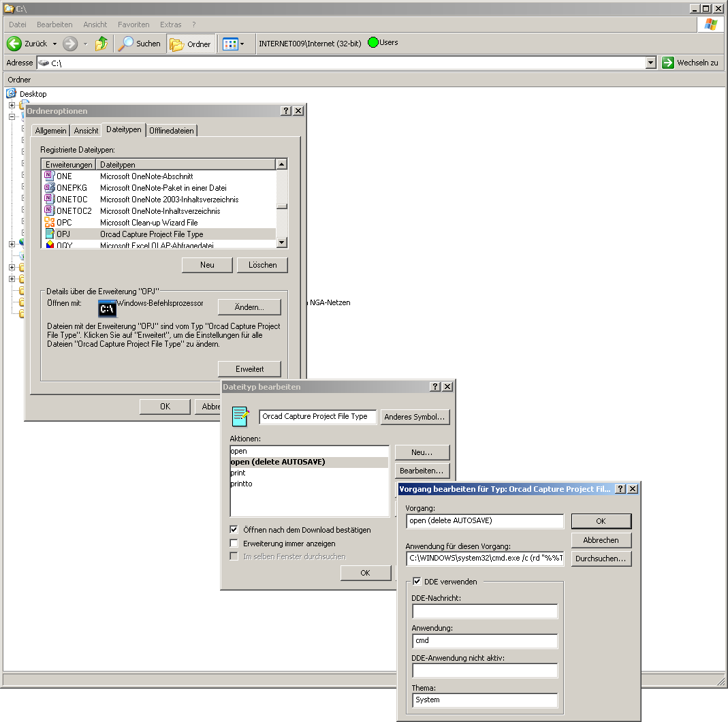This screenshot has width=728, height=722.
Task: Select the ONETOC2 file type icon
Action: tap(49, 210)
